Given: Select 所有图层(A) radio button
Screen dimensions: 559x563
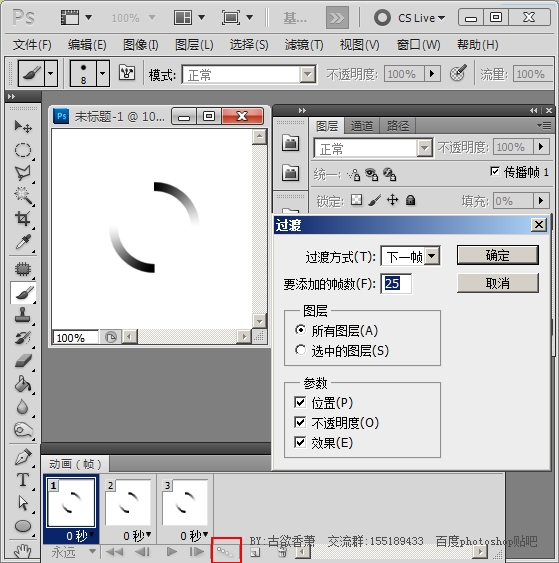Looking at the screenshot, I should [x=301, y=330].
